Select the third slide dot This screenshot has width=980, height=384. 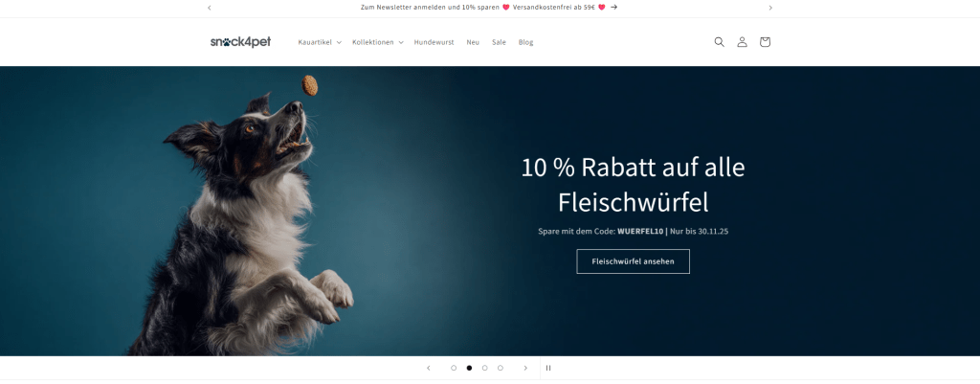(484, 368)
